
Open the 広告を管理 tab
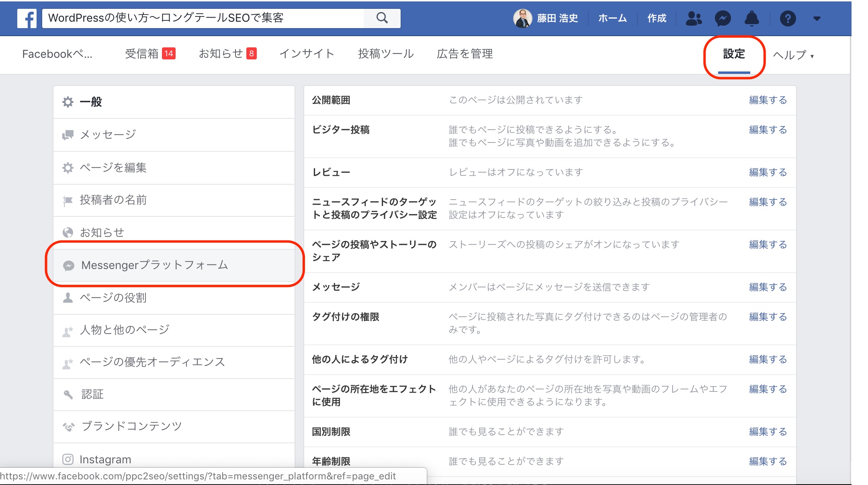click(x=465, y=54)
